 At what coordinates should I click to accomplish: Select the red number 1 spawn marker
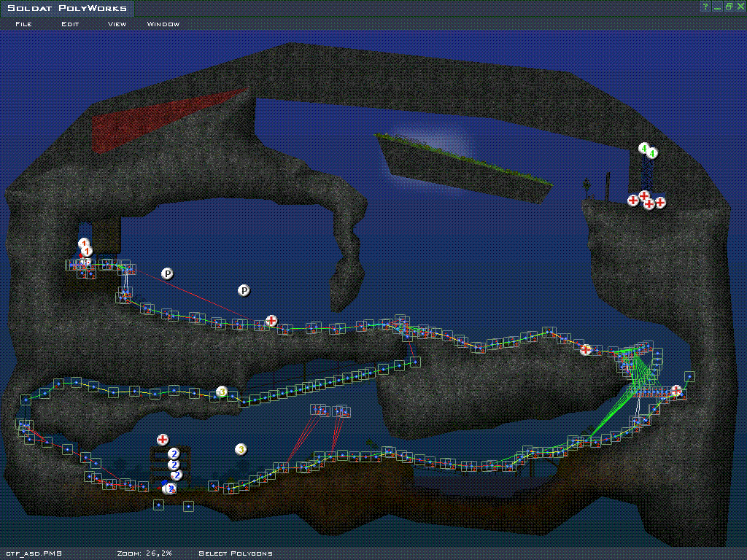point(85,244)
